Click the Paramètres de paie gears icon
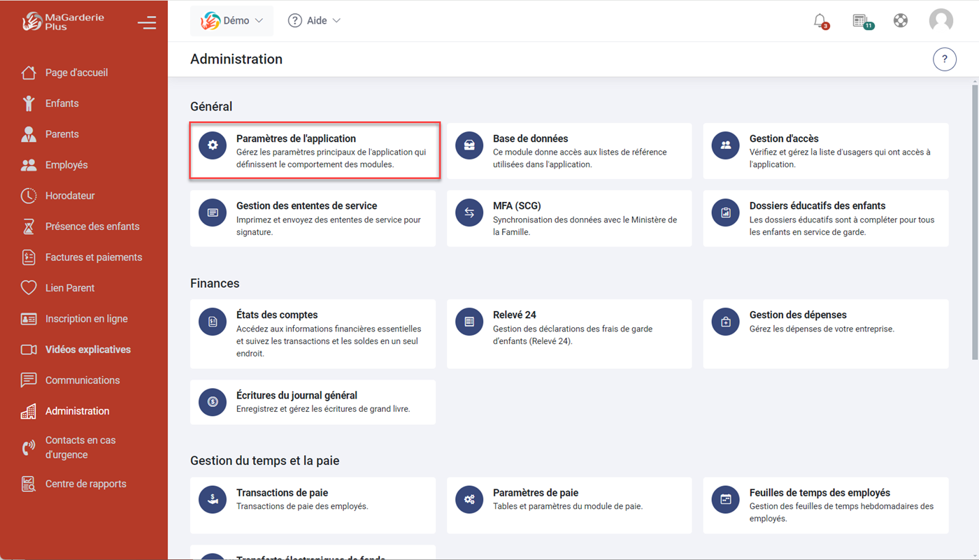This screenshot has height=560, width=979. point(469,499)
